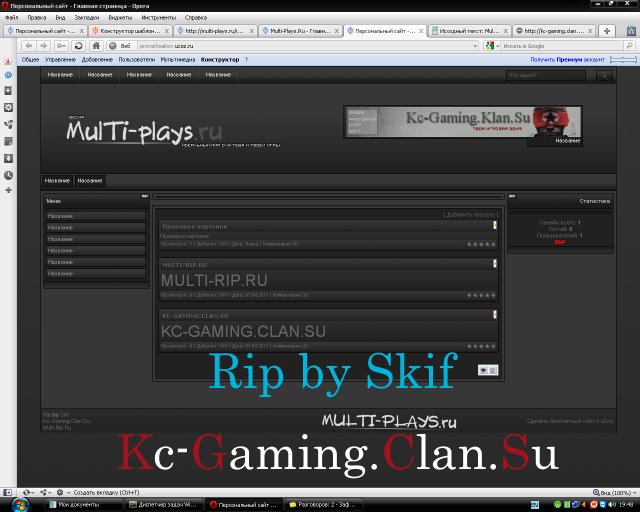
Task: Open the Bookmarks sidebar panel
Action: [8, 91]
